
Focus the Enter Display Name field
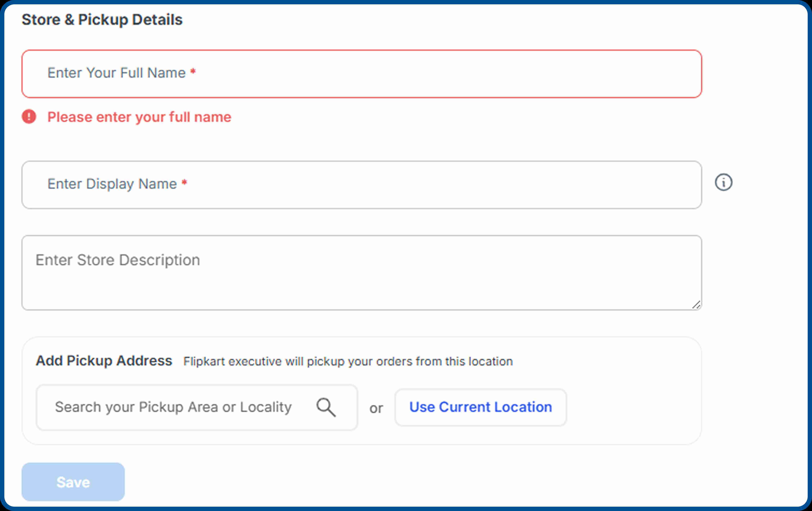[361, 185]
